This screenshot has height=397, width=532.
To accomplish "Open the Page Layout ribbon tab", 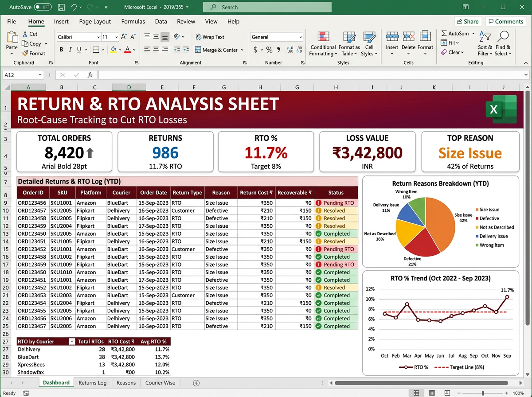I will 95,21.
